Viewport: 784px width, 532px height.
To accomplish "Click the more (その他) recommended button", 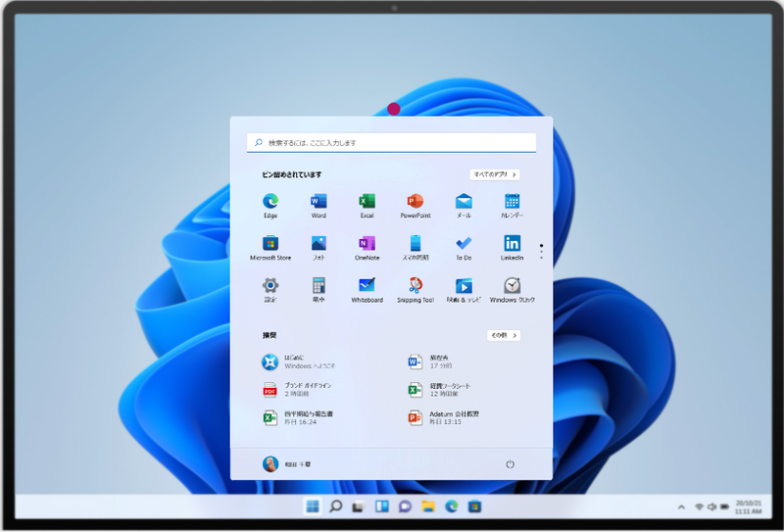I will point(504,335).
